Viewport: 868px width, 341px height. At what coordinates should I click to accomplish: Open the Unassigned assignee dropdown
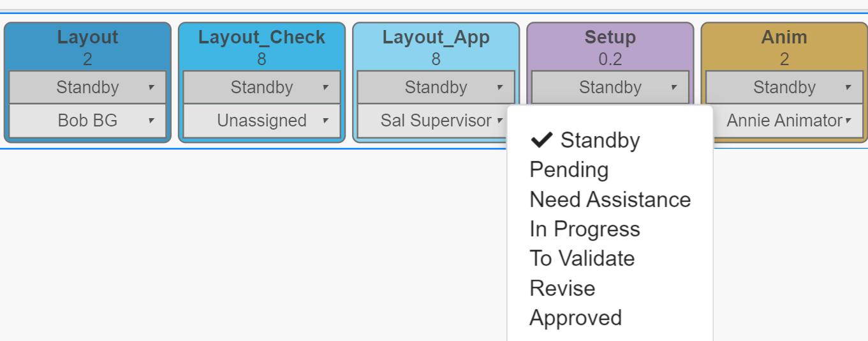(261, 121)
